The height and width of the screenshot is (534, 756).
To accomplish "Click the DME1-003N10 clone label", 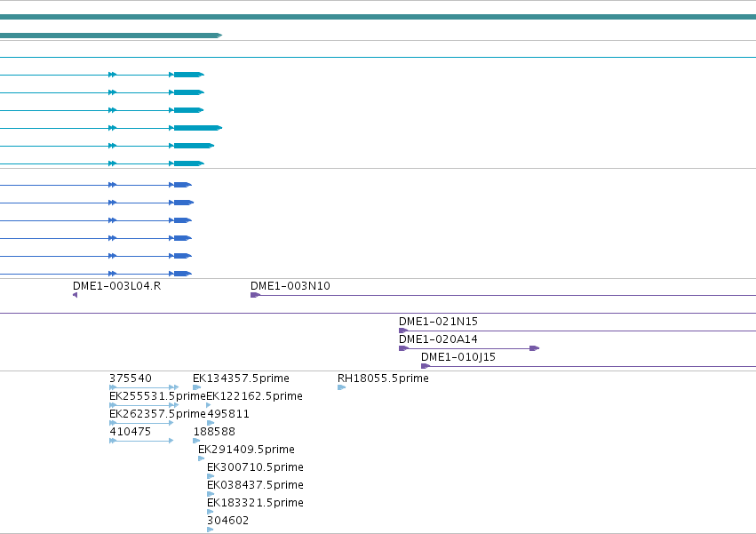I will coord(290,286).
